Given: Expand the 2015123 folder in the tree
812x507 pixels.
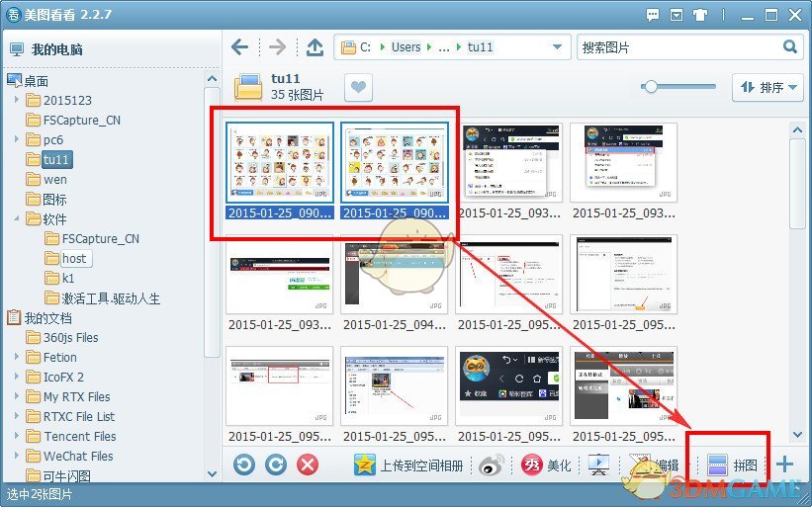Looking at the screenshot, I should pyautogui.click(x=17, y=101).
